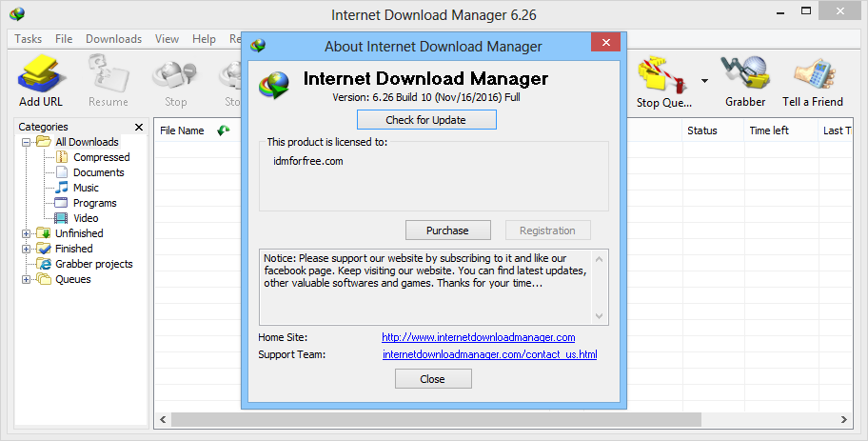Image resolution: width=868 pixels, height=441 pixels.
Task: Click the notice box scroll-up arrow
Action: 599,259
